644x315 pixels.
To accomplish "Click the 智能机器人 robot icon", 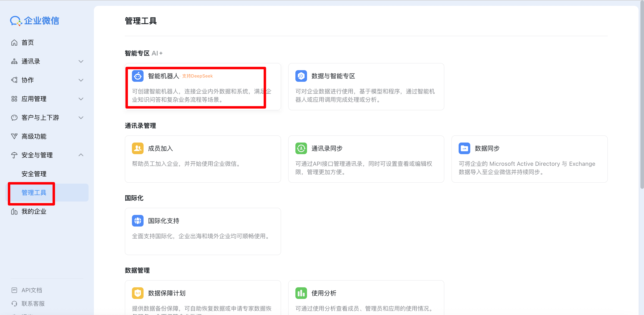I will [138, 76].
